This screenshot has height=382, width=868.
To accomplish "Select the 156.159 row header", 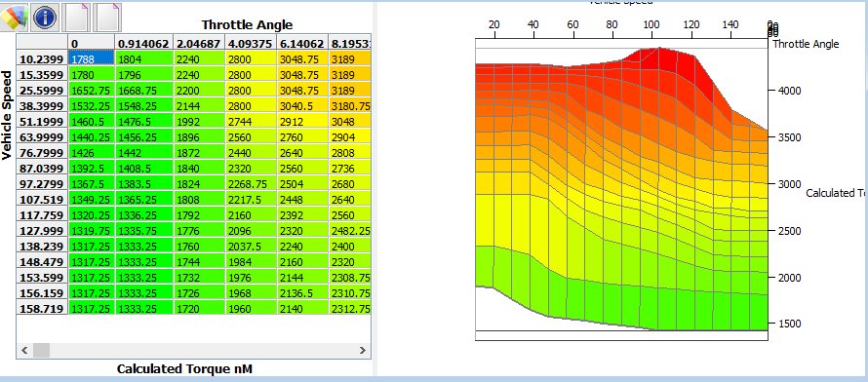I will coord(42,292).
